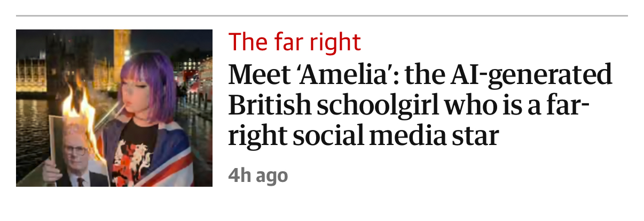Click the river water in the thumbnail

32,134
